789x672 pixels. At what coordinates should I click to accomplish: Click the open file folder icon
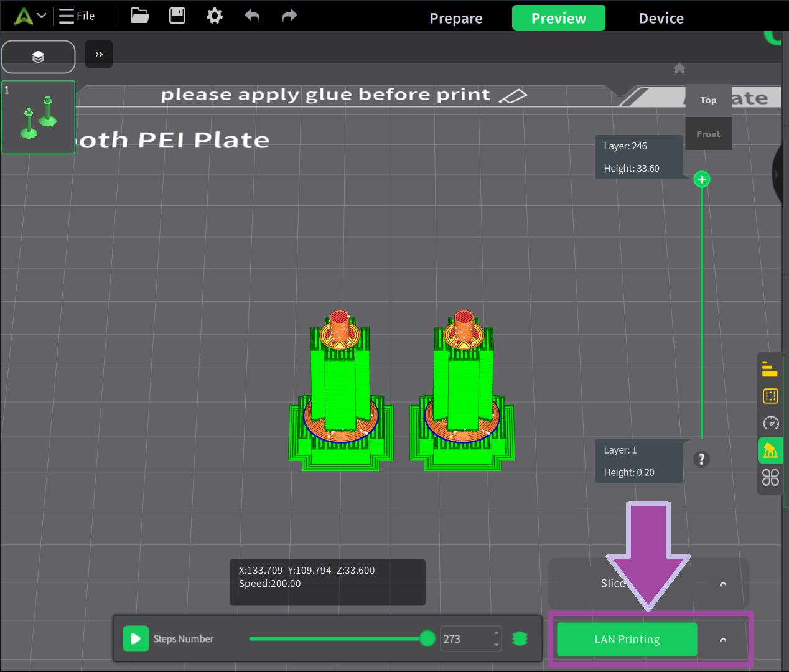139,16
